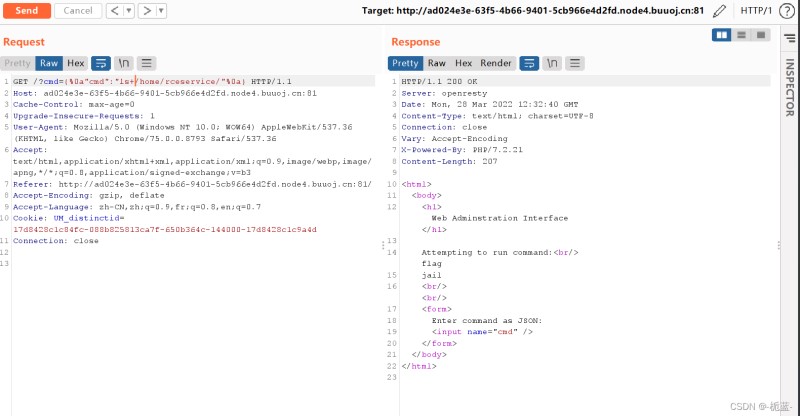
Task: Switch Request view to Hex tab
Action: (76, 63)
